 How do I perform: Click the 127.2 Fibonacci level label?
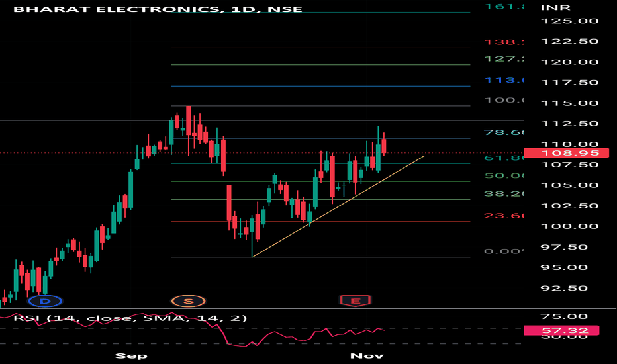point(504,59)
